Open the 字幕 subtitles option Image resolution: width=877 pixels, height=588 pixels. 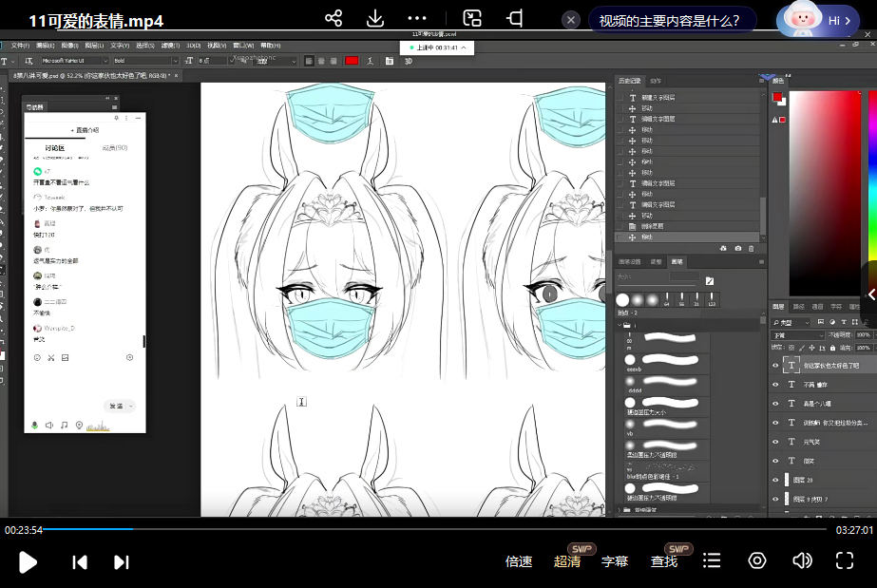615,561
